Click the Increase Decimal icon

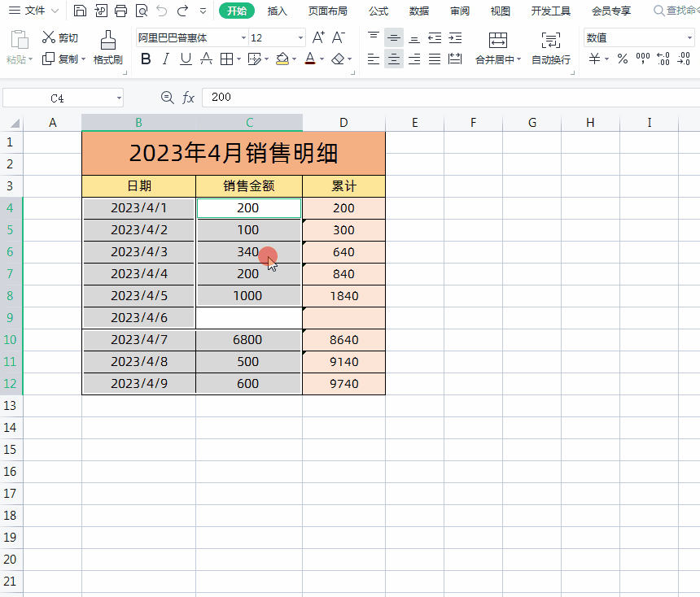click(663, 59)
